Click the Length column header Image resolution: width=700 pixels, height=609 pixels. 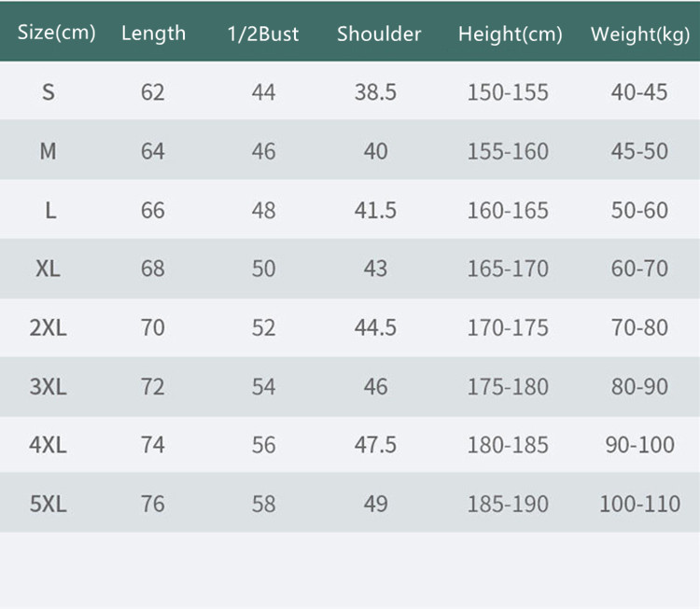[153, 34]
